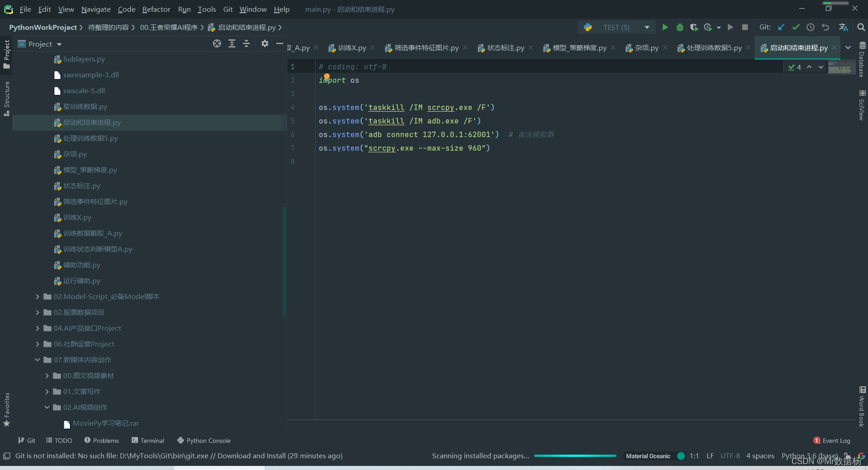Toggle the Structure tool window sidebar
868x470 pixels.
pyautogui.click(x=6, y=98)
